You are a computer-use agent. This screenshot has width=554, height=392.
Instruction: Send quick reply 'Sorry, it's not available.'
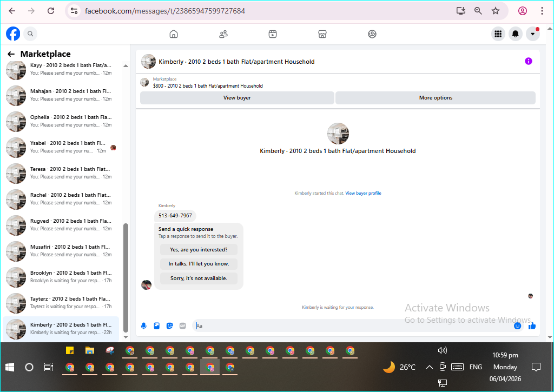point(199,278)
